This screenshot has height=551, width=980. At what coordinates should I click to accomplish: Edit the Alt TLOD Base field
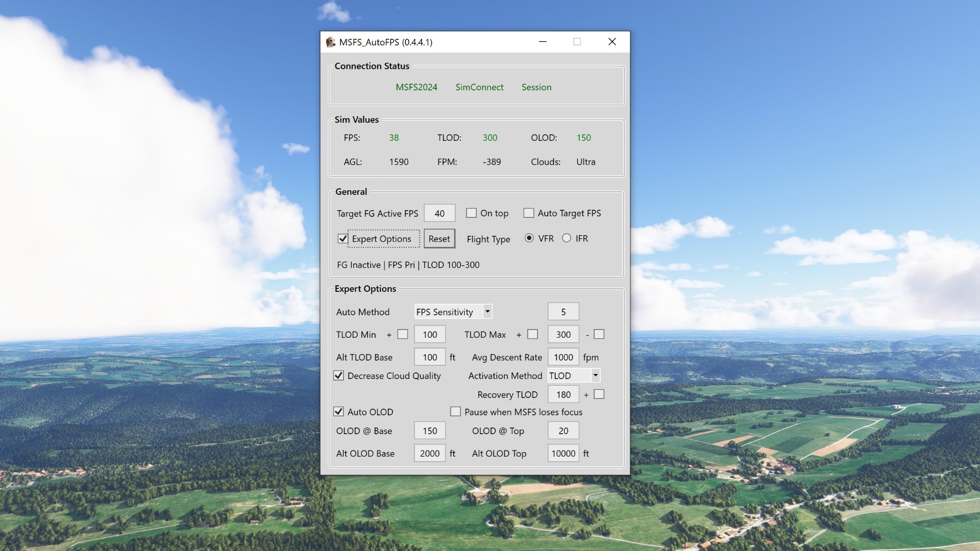(430, 357)
